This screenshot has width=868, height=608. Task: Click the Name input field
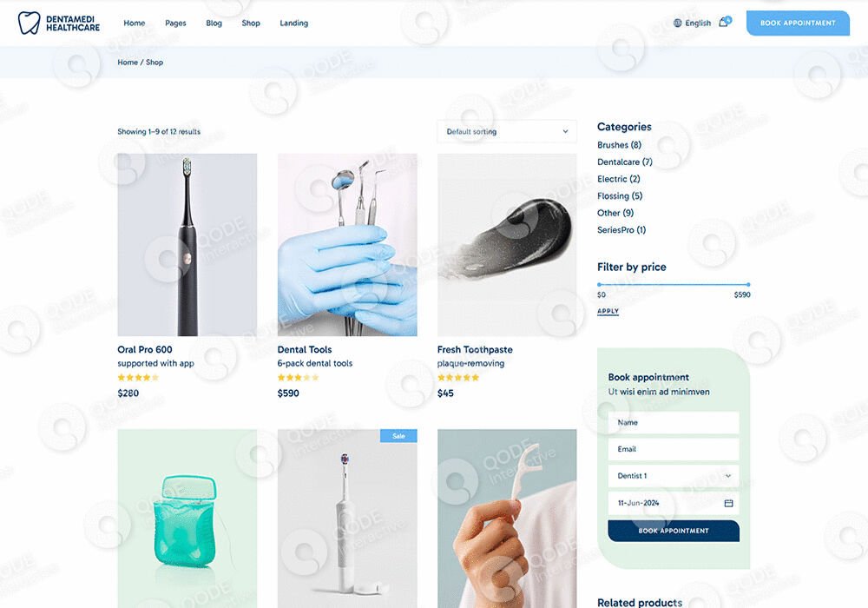(674, 422)
